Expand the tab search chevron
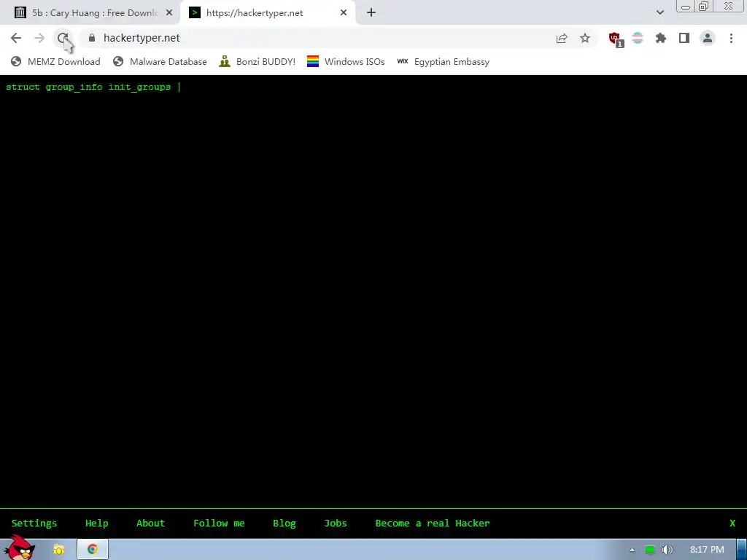The width and height of the screenshot is (747, 560). [x=659, y=12]
